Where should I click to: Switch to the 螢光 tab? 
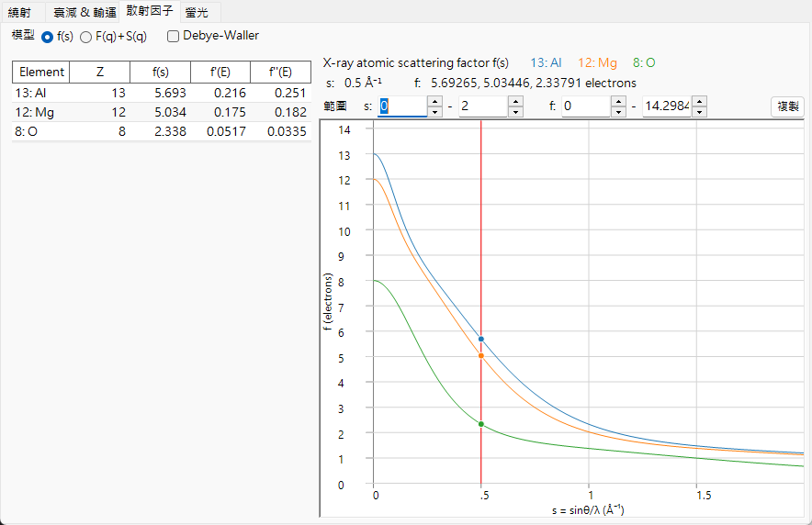pos(197,13)
